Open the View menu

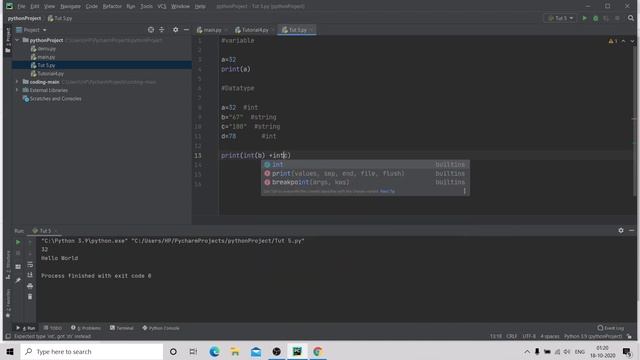[x=49, y=6]
